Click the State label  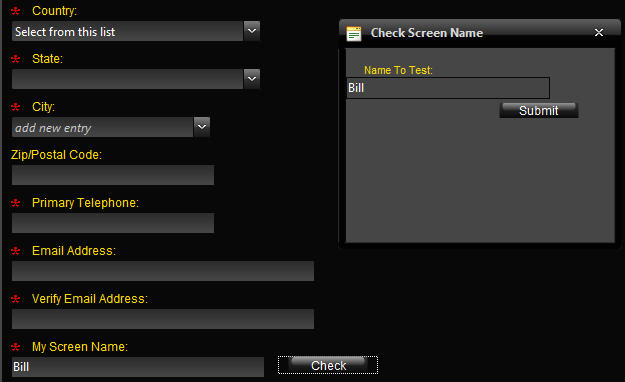[47, 59]
